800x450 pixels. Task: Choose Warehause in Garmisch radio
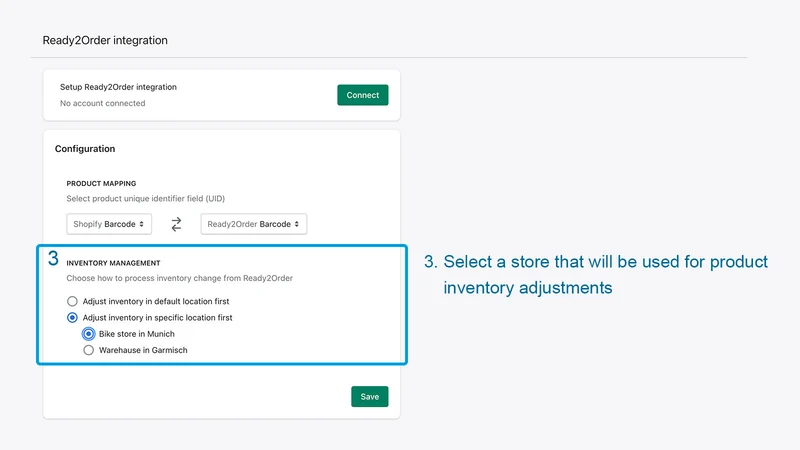88,350
